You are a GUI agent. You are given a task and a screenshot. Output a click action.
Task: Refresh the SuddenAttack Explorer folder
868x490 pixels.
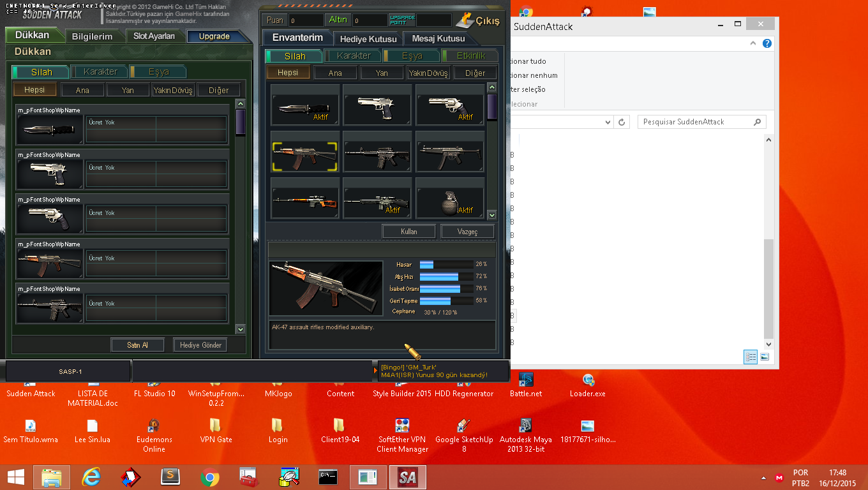click(x=622, y=122)
